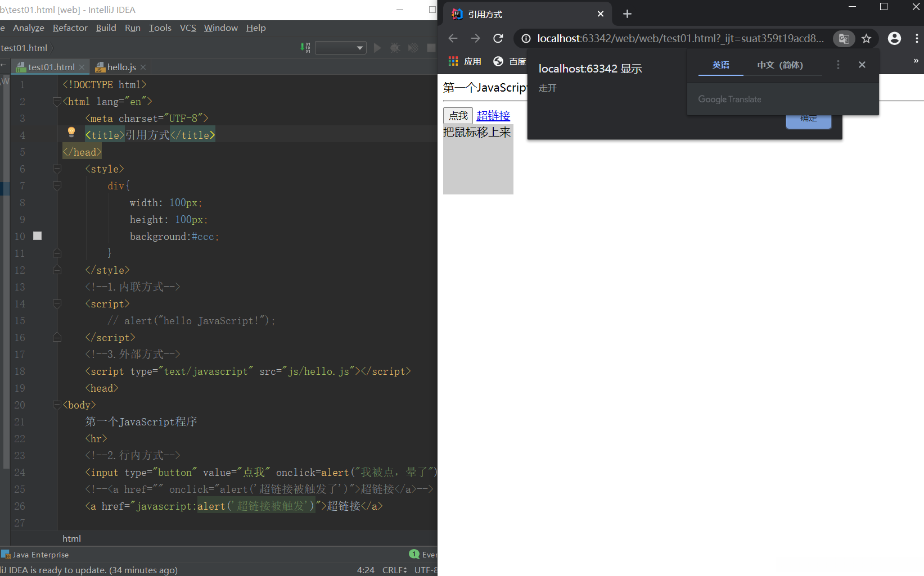The image size is (924, 576).
Task: Click the 超链接 hyperlink
Action: (493, 116)
